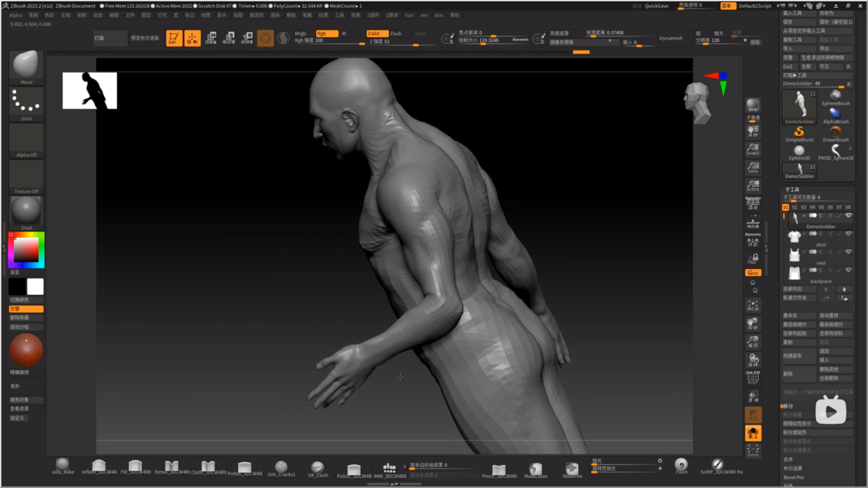Toggle visibility eye of DemoSoldier subtool
This screenshot has height=488, width=868.
[848, 215]
